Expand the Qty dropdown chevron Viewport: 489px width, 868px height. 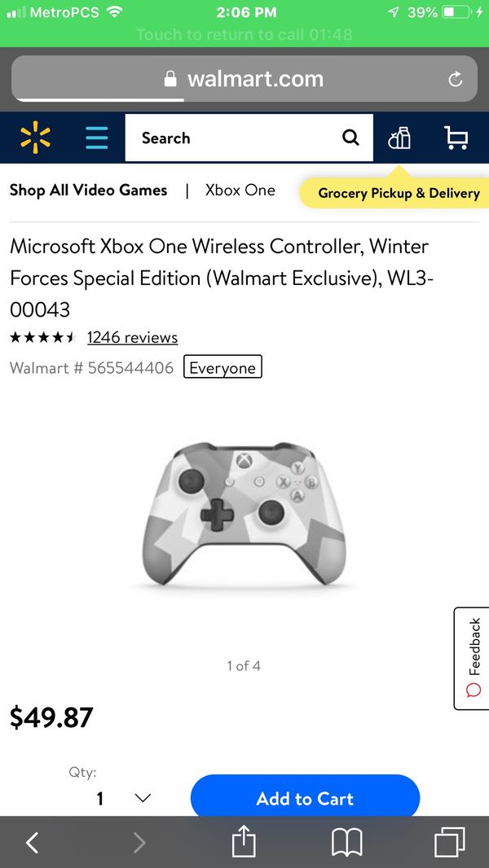click(143, 798)
